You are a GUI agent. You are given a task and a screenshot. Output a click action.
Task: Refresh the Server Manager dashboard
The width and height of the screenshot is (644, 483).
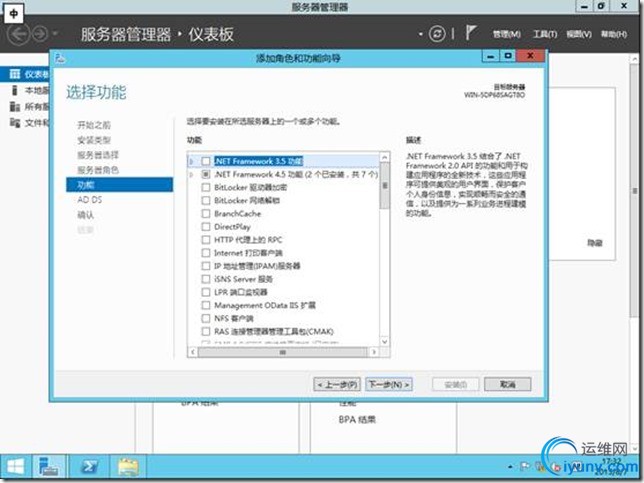[x=437, y=34]
